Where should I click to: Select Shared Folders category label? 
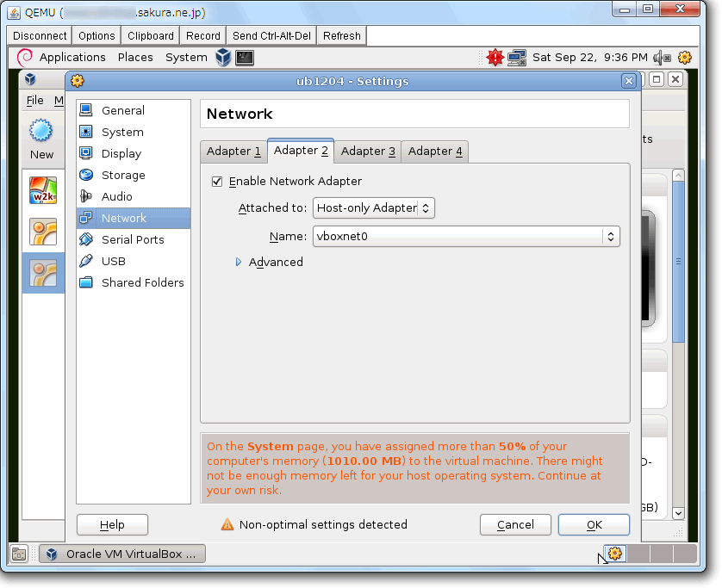(x=143, y=282)
